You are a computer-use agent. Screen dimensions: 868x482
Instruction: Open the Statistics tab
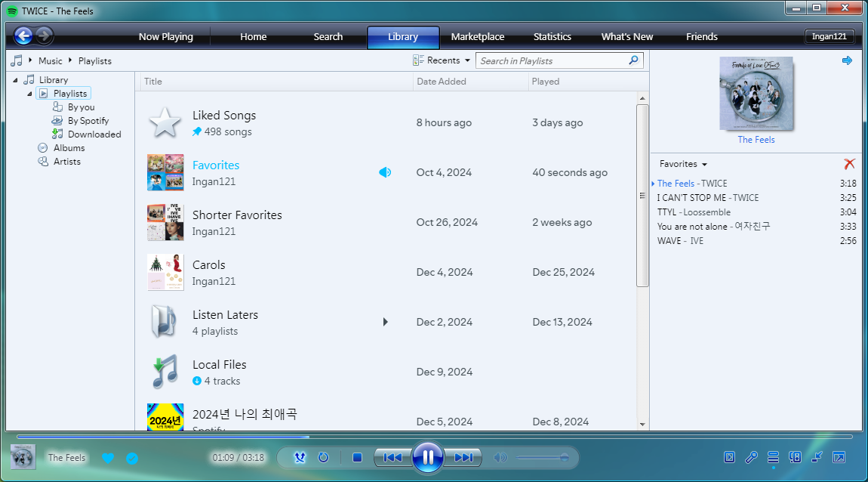pyautogui.click(x=552, y=36)
